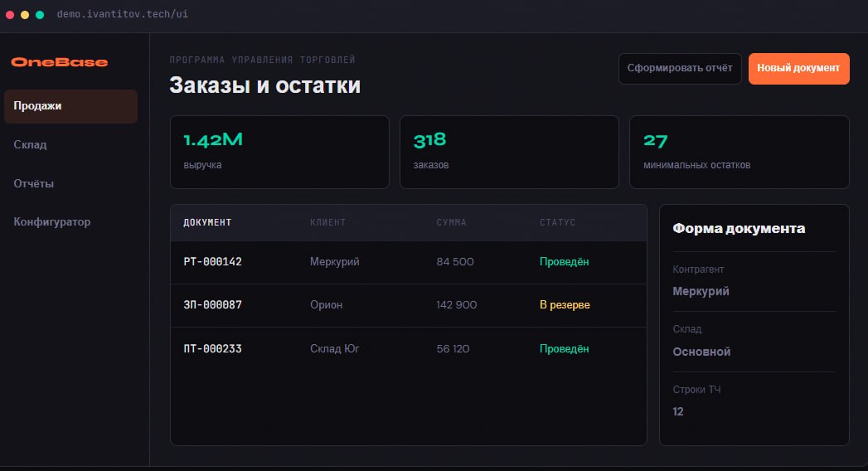Sort by the Документ column header
Image resolution: width=868 pixels, height=471 pixels.
207,222
